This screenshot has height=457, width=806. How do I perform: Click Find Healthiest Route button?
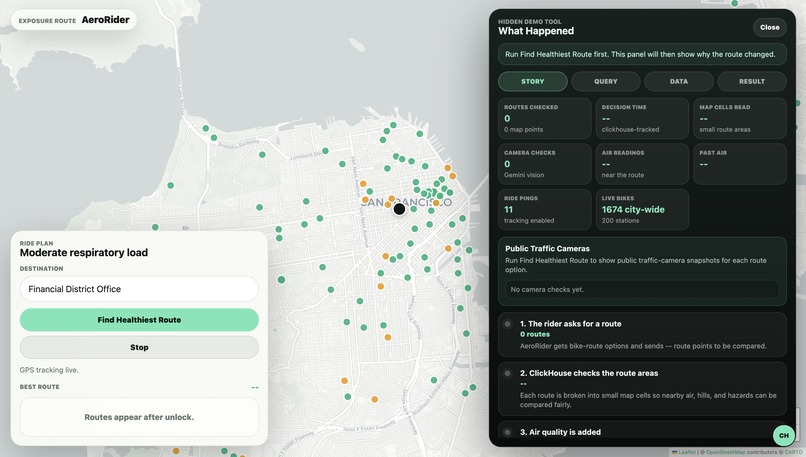(x=139, y=320)
